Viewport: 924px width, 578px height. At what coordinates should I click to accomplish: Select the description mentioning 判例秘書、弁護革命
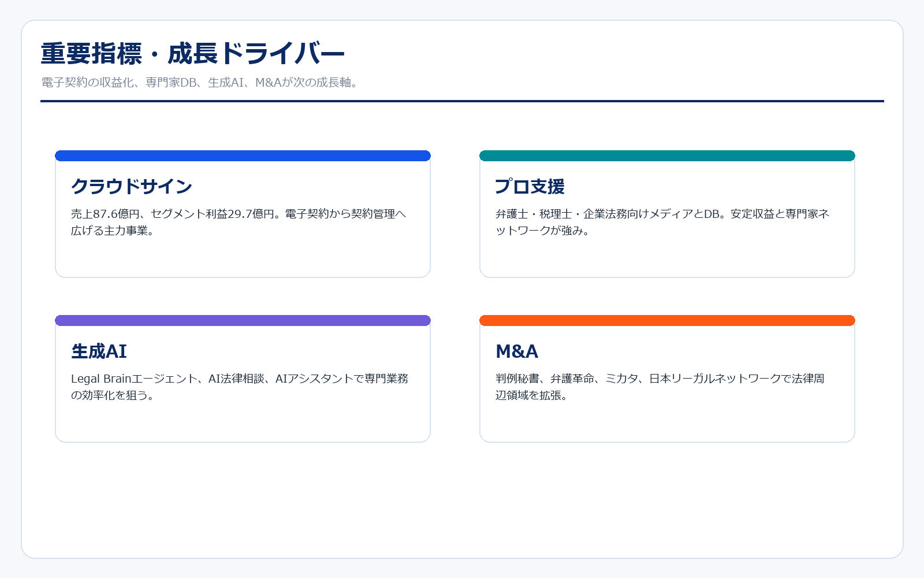[x=660, y=387]
